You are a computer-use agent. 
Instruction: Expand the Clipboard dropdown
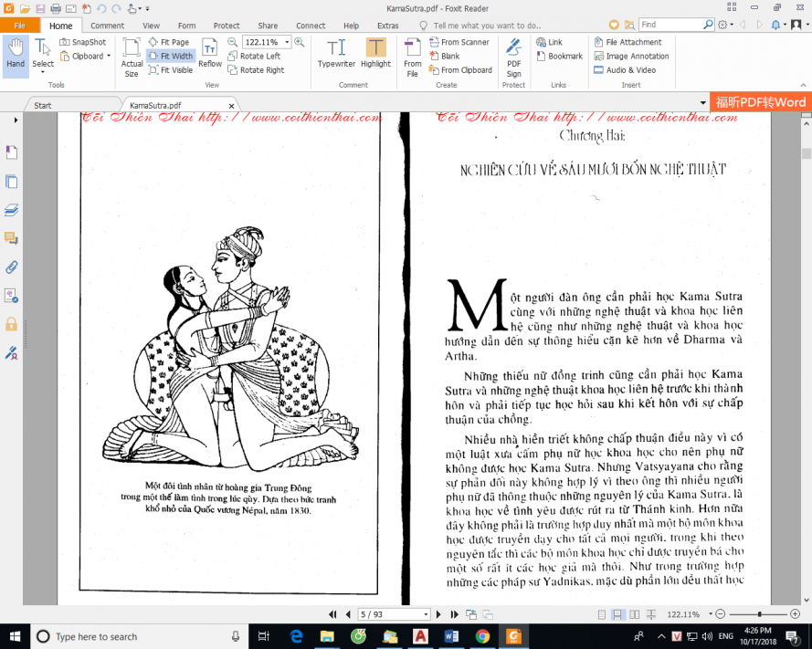(109, 57)
